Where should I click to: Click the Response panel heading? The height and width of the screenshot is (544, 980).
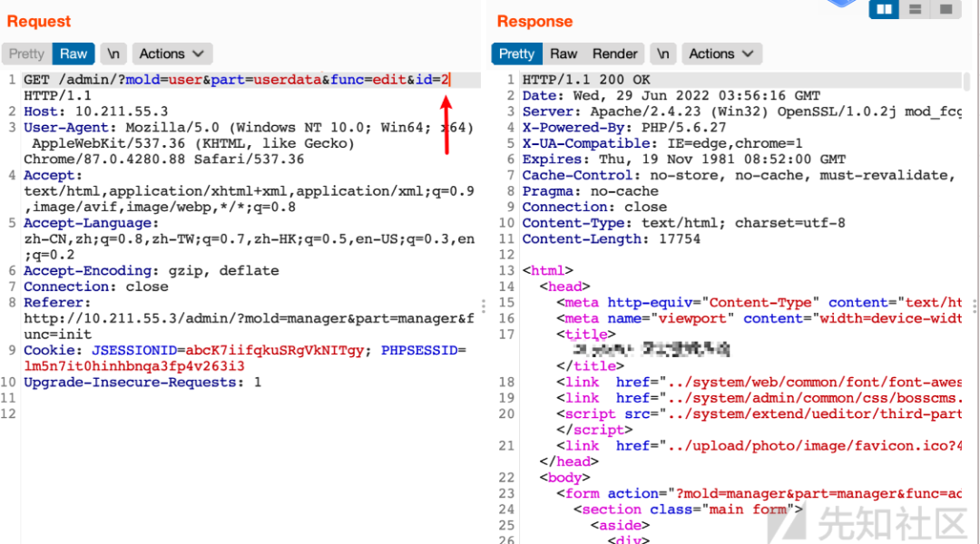tap(535, 21)
